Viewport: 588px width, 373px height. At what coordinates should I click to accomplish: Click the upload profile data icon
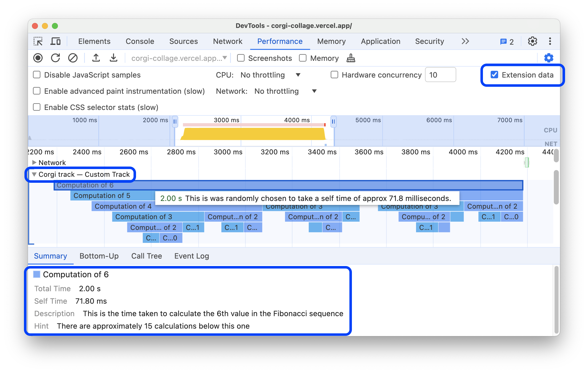tap(96, 58)
